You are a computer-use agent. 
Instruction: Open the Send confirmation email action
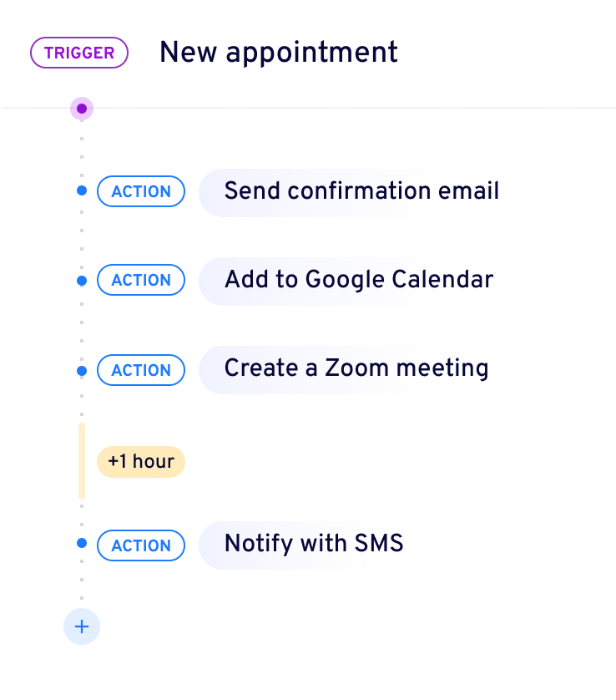(361, 191)
